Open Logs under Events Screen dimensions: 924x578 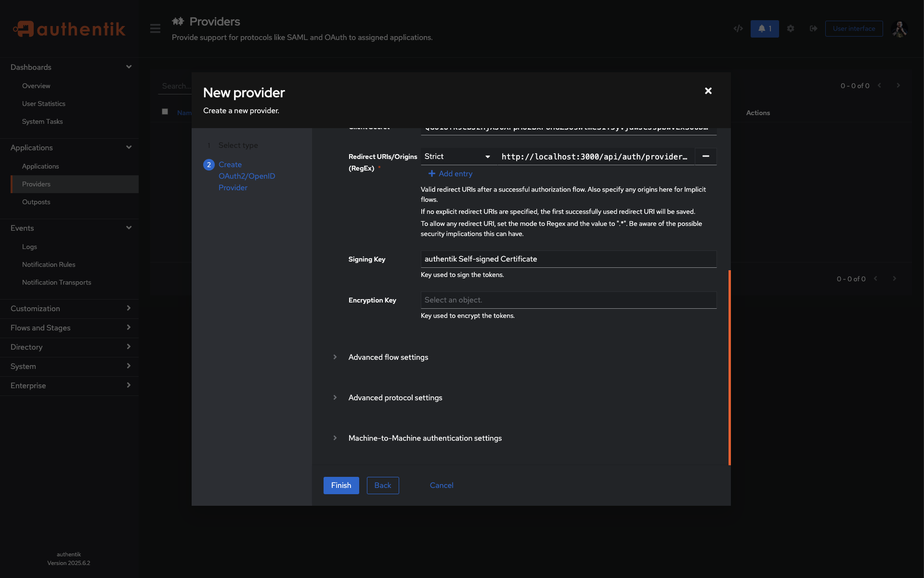pyautogui.click(x=29, y=247)
